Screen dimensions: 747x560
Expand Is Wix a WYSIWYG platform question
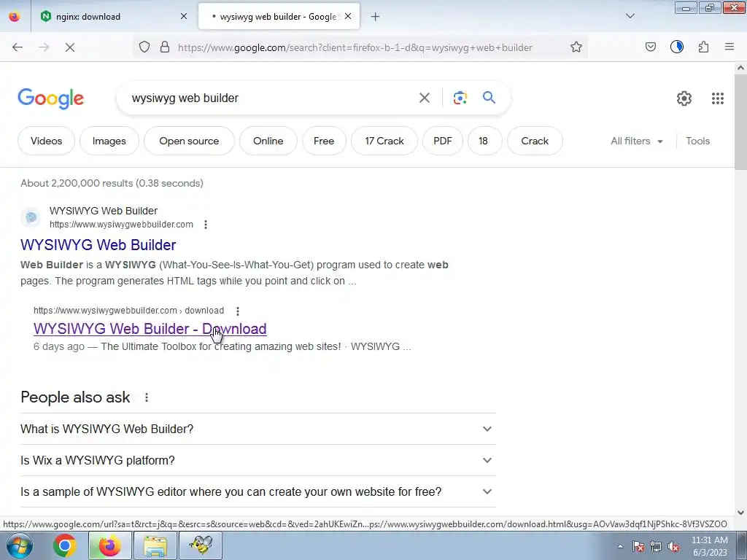tap(258, 460)
